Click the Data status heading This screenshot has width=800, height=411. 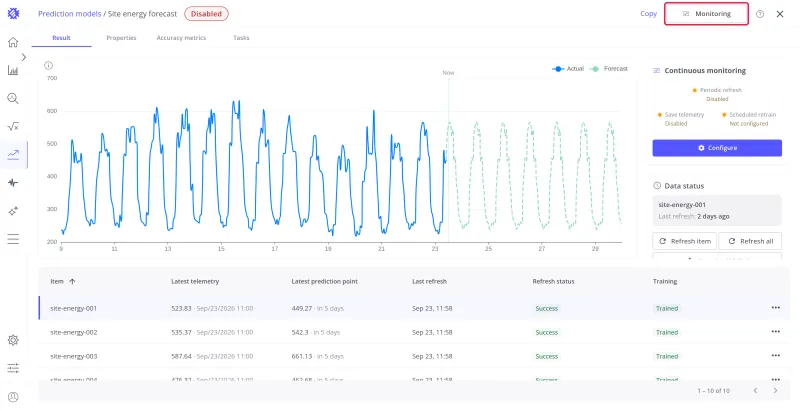click(684, 186)
